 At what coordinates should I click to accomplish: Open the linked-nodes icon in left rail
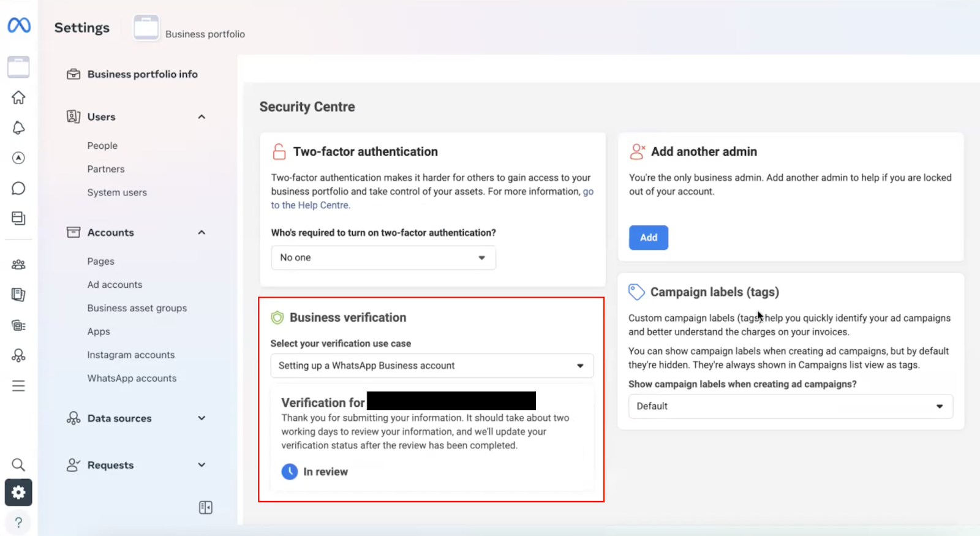[18, 355]
